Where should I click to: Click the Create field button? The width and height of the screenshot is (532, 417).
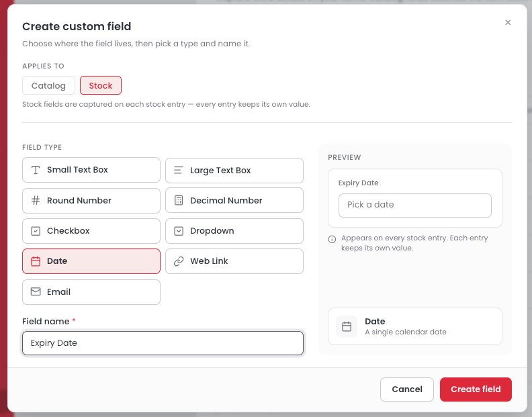pos(476,389)
